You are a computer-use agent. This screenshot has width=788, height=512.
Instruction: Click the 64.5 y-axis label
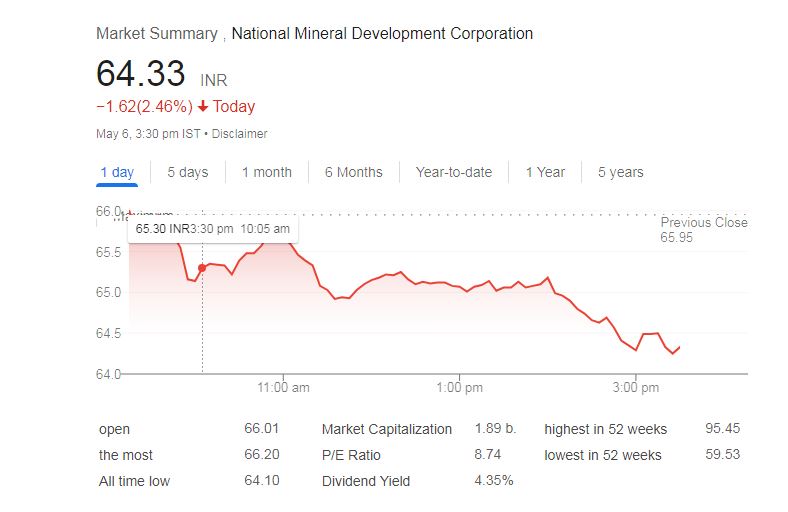[109, 333]
